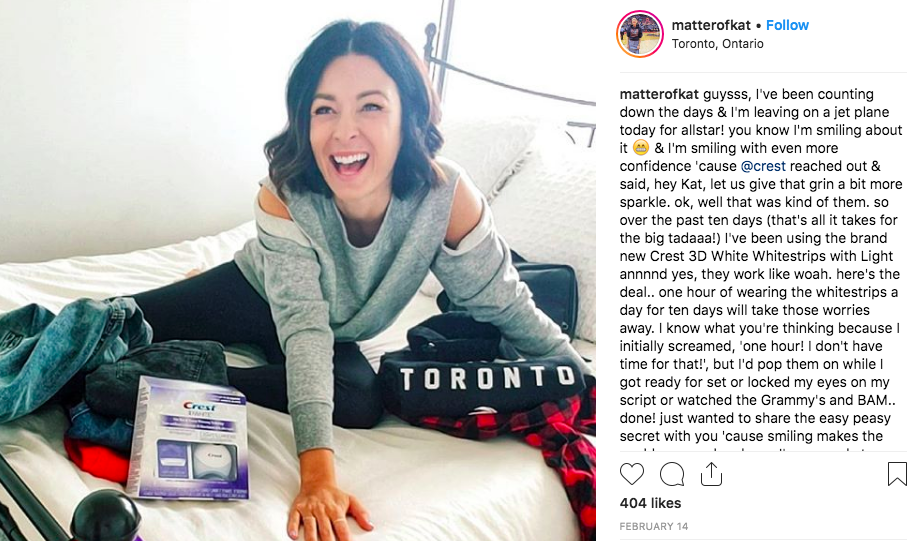Open the @crest mention link
The height and width of the screenshot is (541, 920).
coord(763,166)
